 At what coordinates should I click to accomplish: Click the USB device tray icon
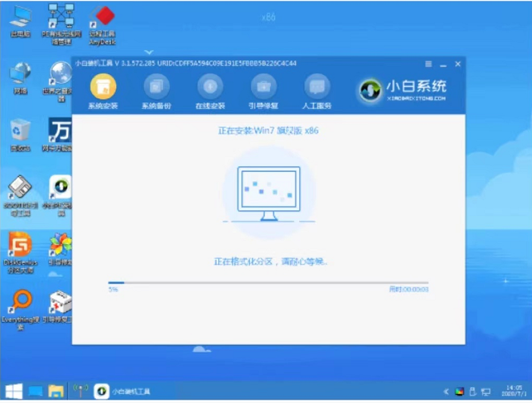click(x=472, y=392)
